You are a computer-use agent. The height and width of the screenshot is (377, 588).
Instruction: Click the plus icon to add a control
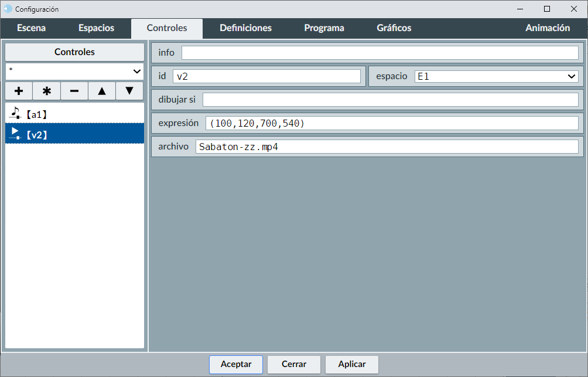[19, 91]
